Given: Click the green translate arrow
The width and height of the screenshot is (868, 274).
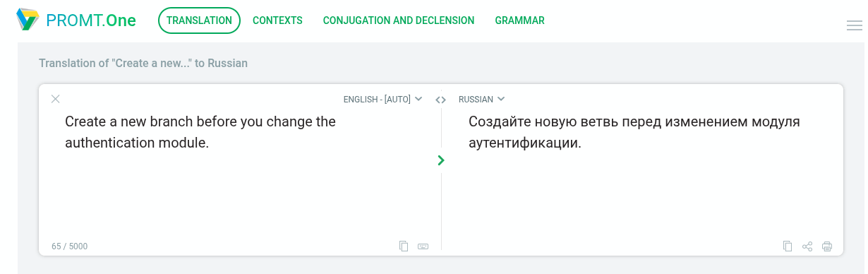Looking at the screenshot, I should (441, 160).
